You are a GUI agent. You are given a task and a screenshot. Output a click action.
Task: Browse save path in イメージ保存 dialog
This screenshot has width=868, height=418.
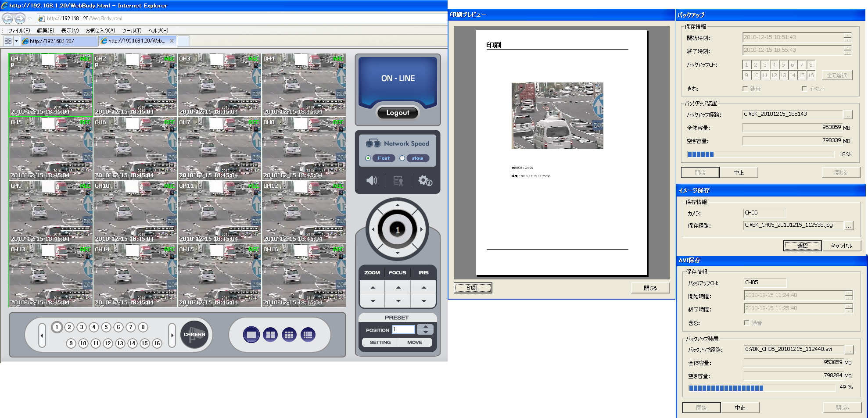849,225
